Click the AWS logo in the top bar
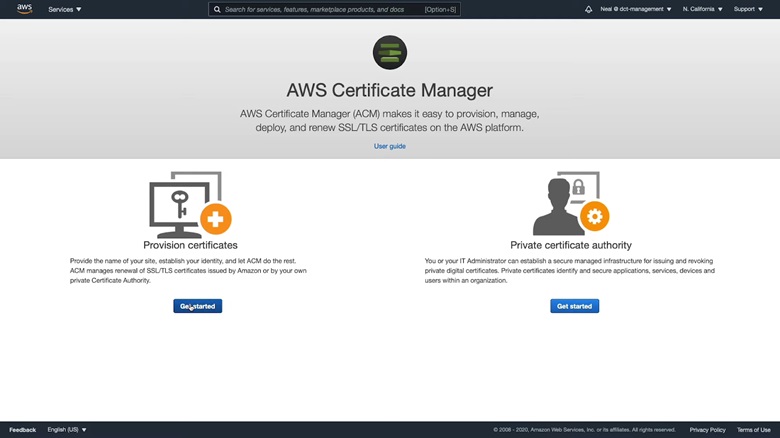Screen dimensions: 780x438 [24, 9]
